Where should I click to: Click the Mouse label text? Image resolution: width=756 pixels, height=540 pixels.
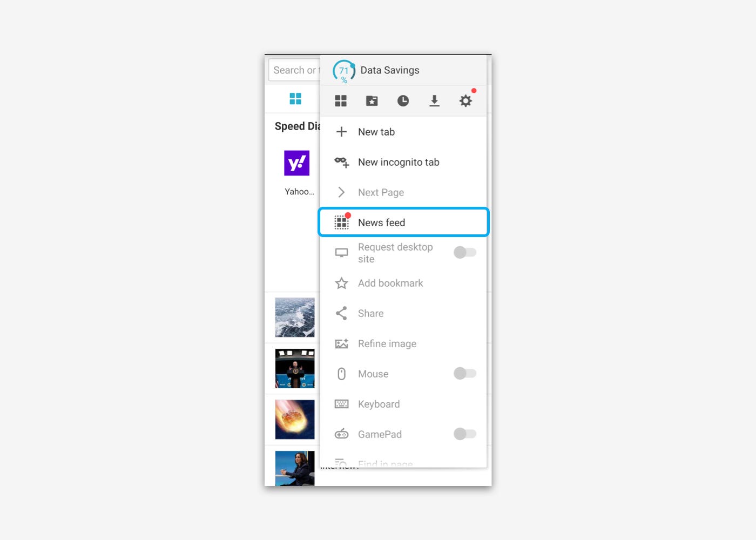373,374
